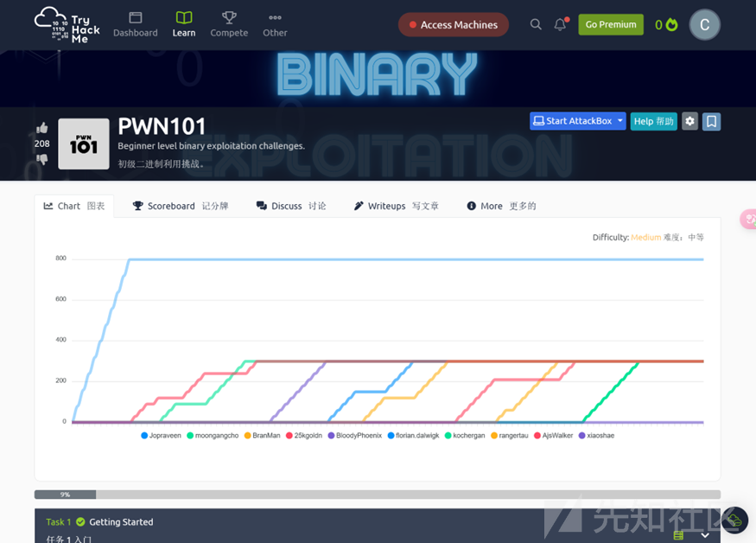Open the Writeups tab
Screen dimensions: 756x543
pos(397,206)
